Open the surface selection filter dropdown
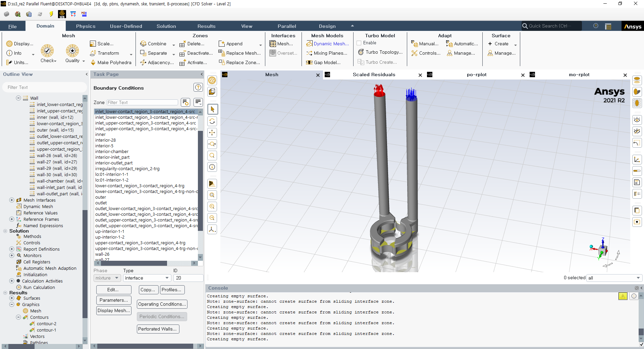The height and width of the screenshot is (349, 644). click(614, 278)
